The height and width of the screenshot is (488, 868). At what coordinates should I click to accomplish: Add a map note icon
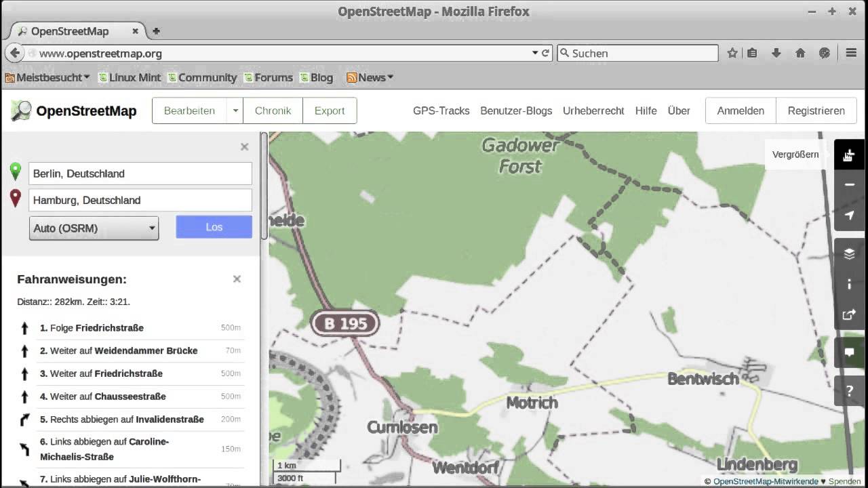click(x=850, y=352)
